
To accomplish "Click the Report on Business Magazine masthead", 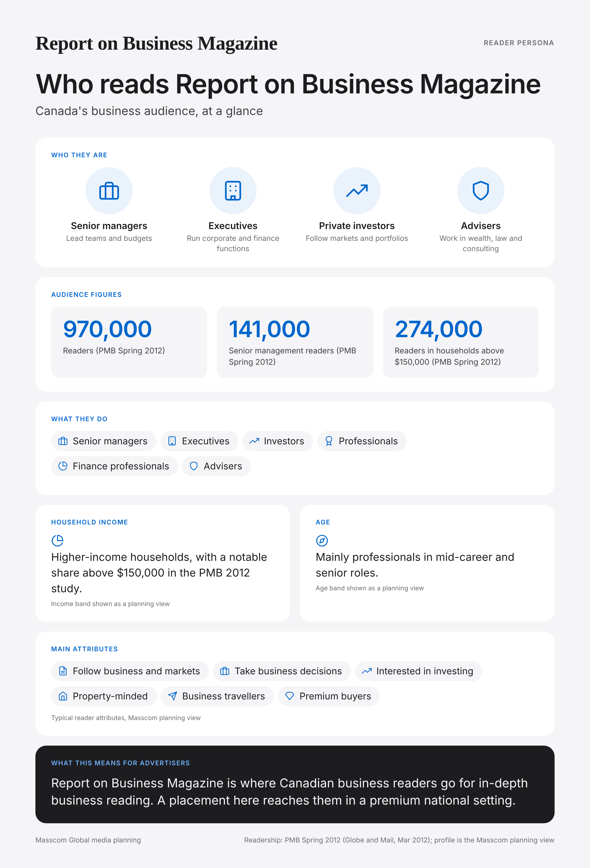I will tap(156, 43).
